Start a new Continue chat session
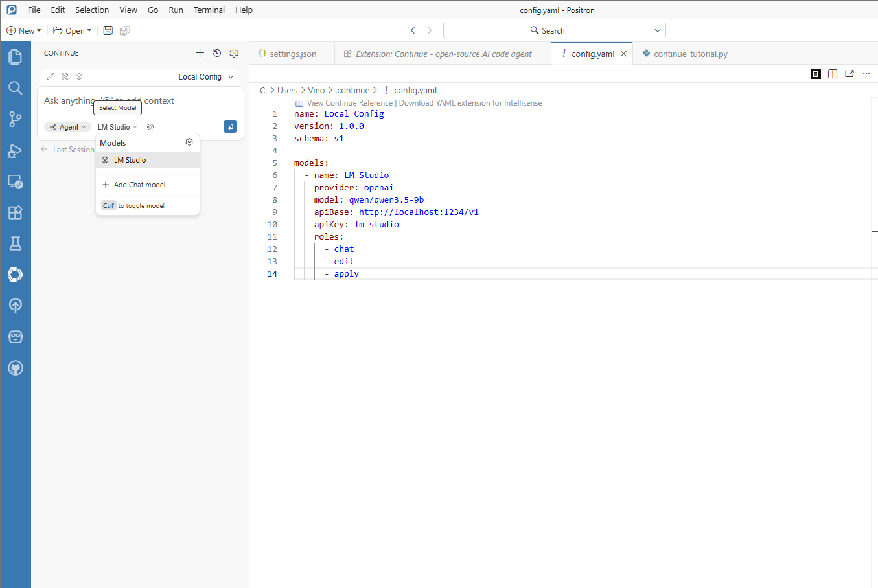878x588 pixels. 200,53
